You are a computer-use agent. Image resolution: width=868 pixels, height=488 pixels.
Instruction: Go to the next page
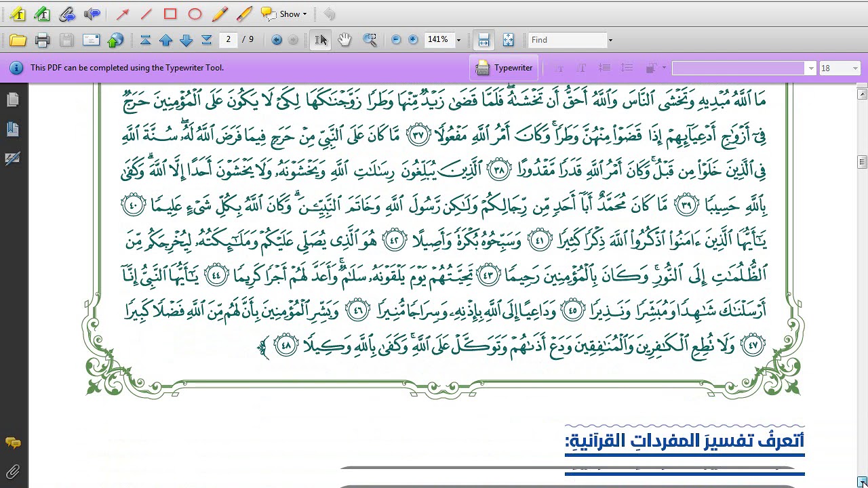point(186,40)
